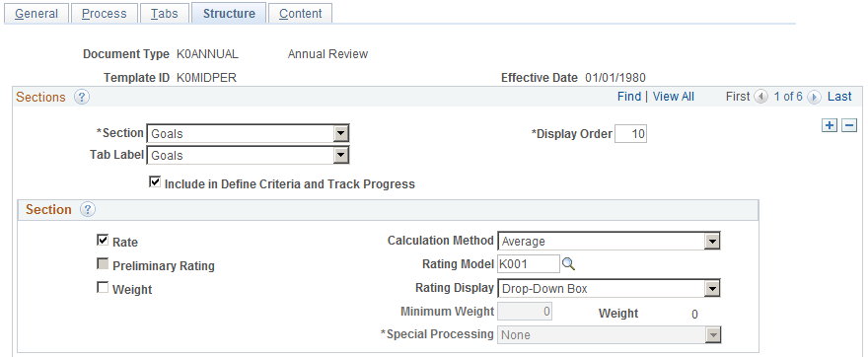Screen dimensions: 868x357
Task: Open the Process tab
Action: click(x=105, y=13)
